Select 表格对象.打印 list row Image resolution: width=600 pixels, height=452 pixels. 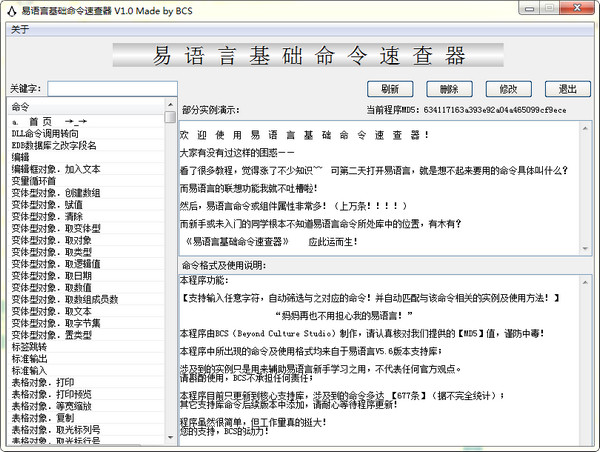point(86,382)
